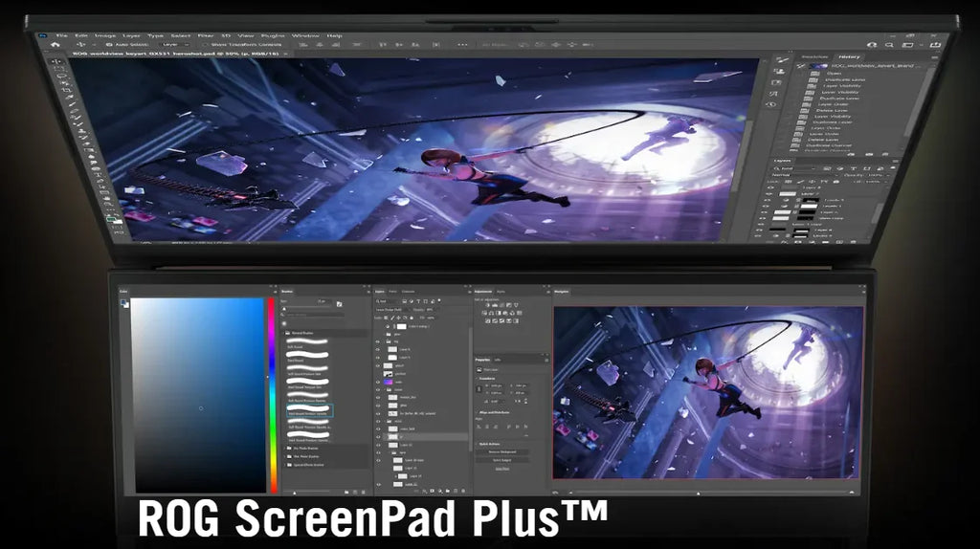Add a Hue/Saturation adjustment
This screenshot has height=549, width=980.
click(x=484, y=313)
